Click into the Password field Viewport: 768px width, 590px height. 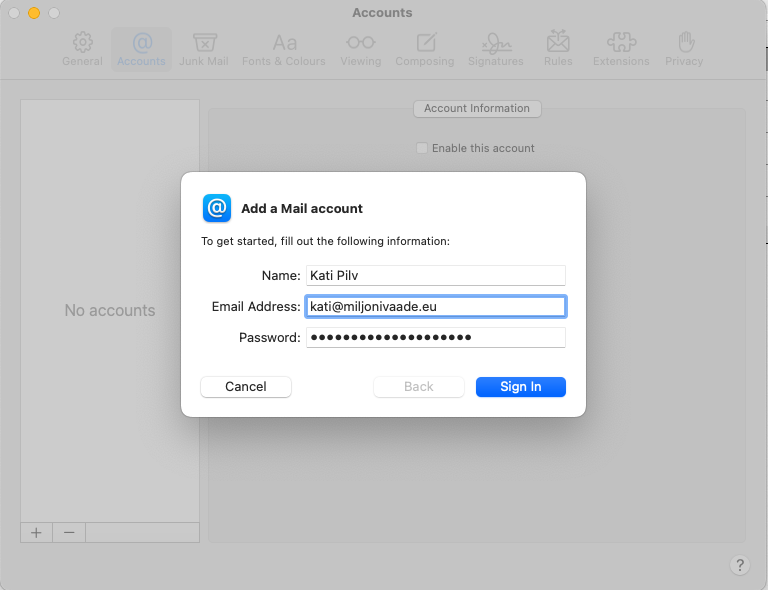pos(436,337)
